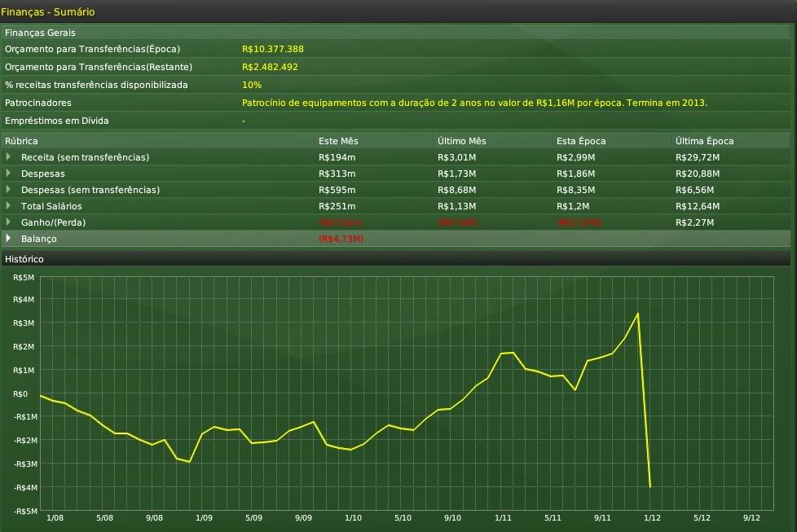The height and width of the screenshot is (532, 797).
Task: Click the (R$4,73M) Balanço value
Action: tap(341, 239)
